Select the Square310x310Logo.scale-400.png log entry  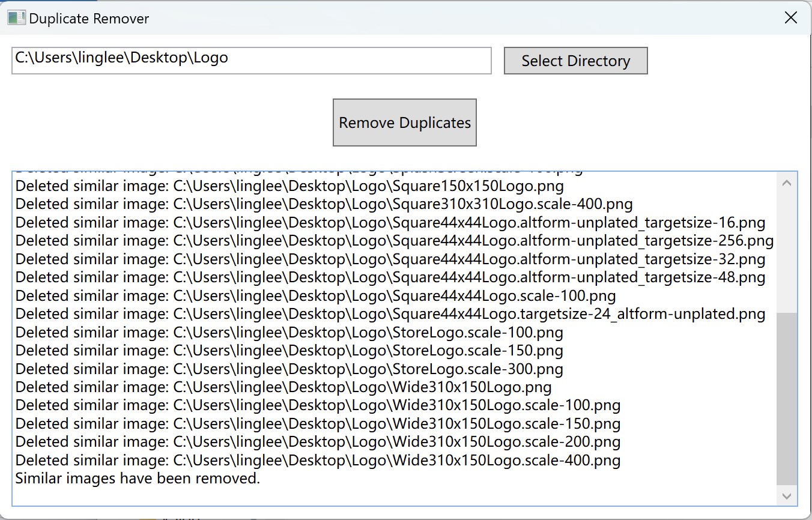pos(324,204)
